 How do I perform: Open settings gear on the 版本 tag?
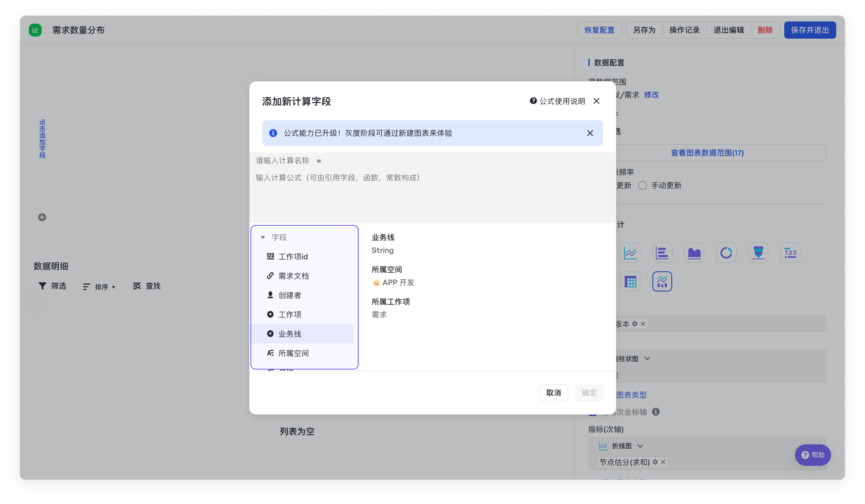(x=635, y=324)
